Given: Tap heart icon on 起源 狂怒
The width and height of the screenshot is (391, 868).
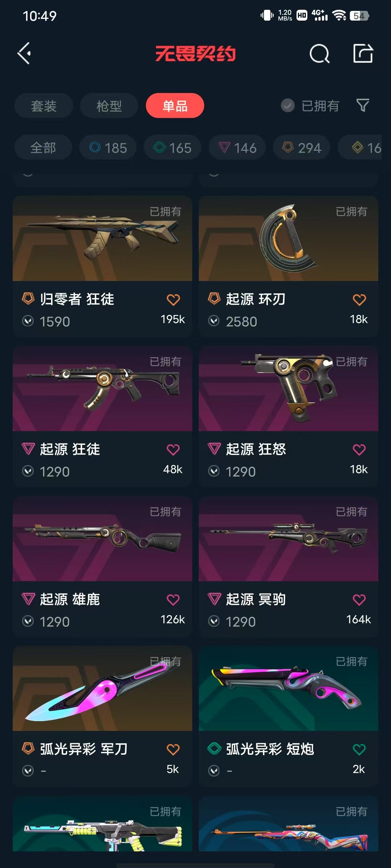Looking at the screenshot, I should tap(359, 450).
